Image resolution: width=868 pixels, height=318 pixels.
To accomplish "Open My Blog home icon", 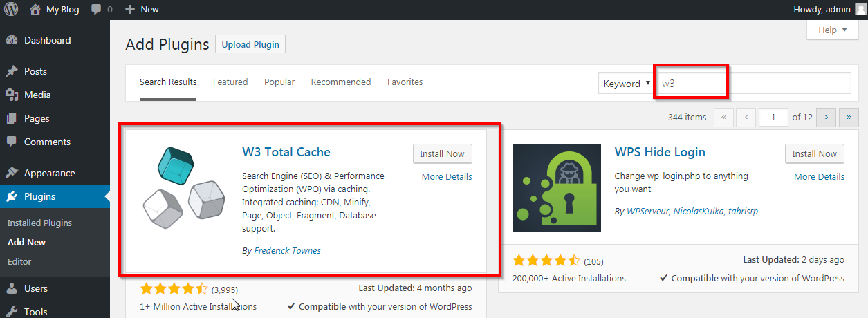I will click(x=36, y=9).
